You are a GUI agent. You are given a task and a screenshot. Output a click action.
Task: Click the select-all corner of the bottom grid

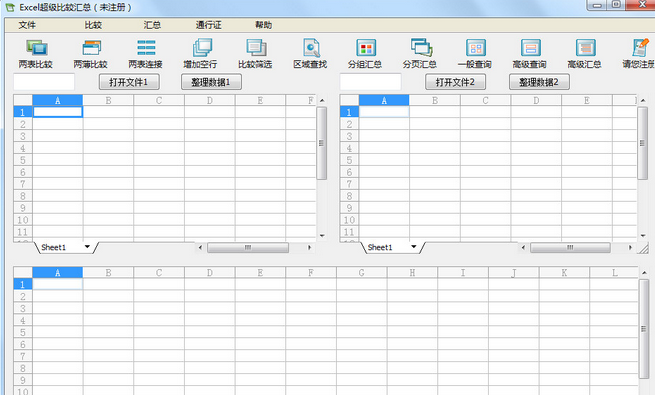click(23, 273)
